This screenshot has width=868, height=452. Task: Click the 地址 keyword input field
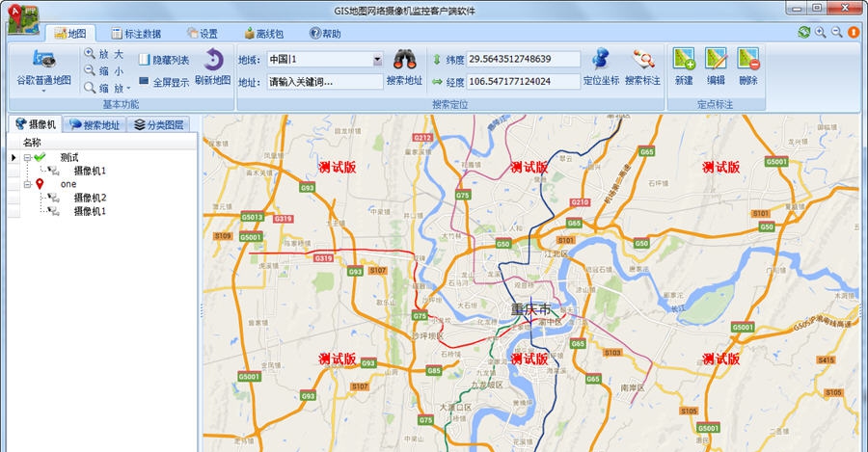pyautogui.click(x=324, y=82)
